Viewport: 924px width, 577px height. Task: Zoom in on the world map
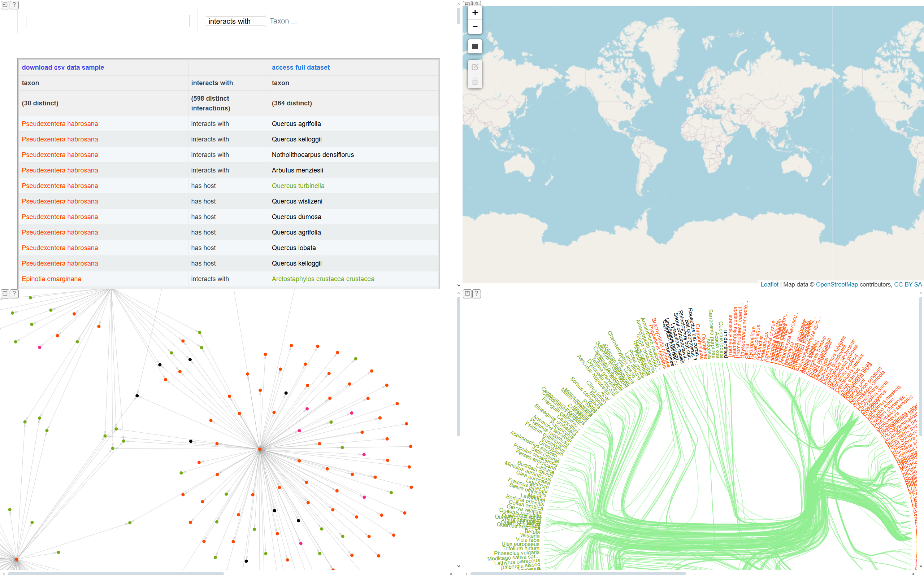click(x=474, y=13)
